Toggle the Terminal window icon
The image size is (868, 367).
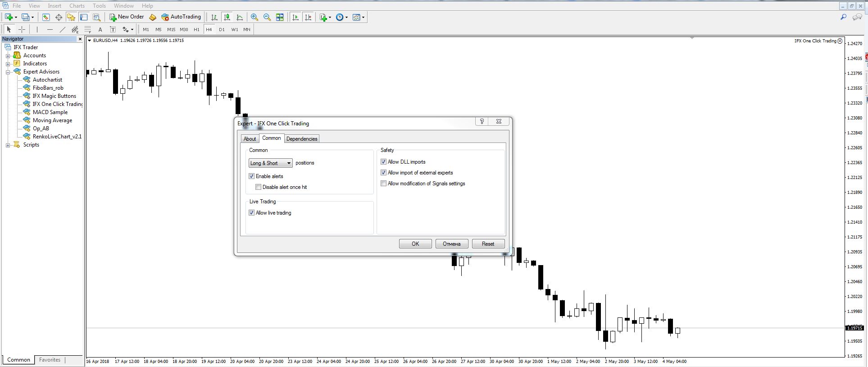click(84, 17)
